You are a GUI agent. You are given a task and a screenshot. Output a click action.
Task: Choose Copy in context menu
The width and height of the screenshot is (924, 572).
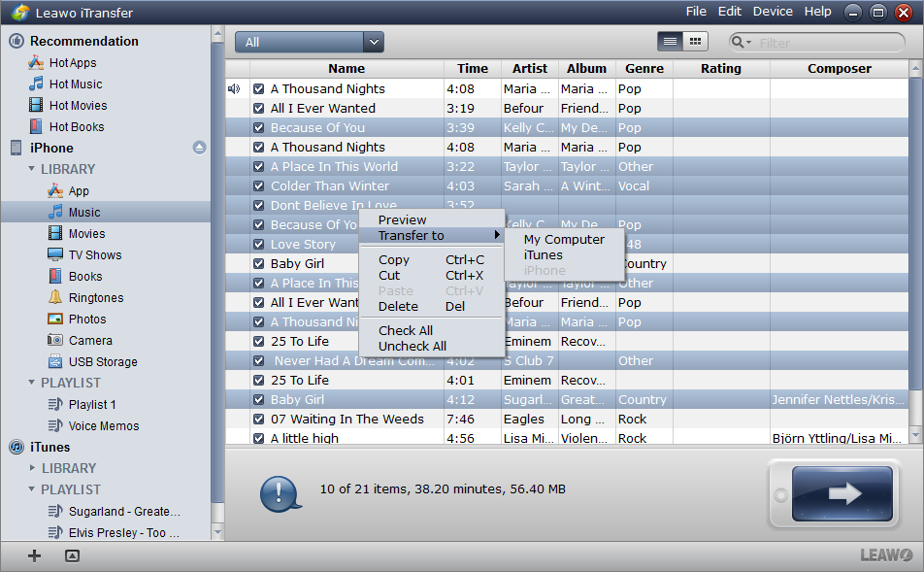click(x=431, y=259)
